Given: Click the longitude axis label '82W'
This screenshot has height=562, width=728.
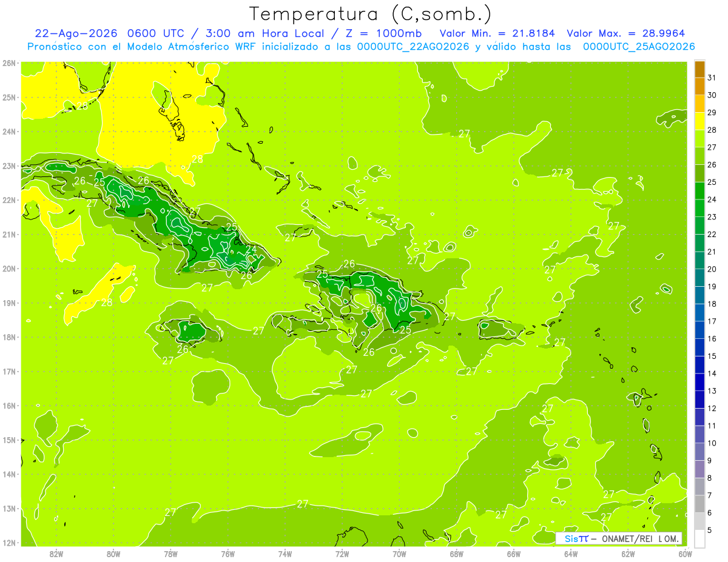Looking at the screenshot, I should (x=56, y=554).
